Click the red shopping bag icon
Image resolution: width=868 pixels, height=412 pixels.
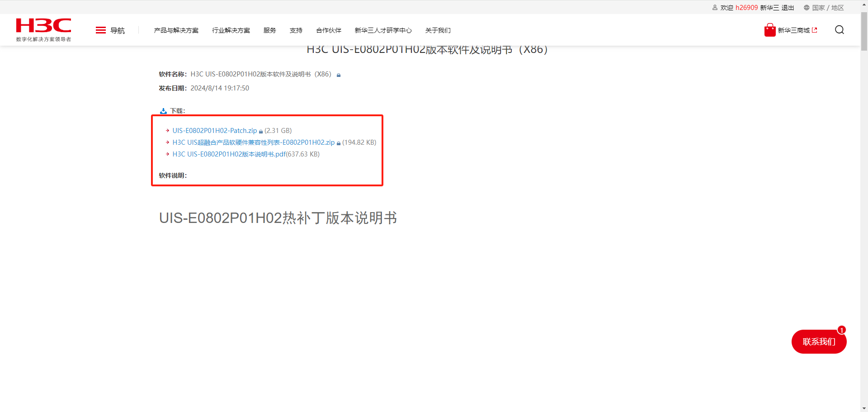(770, 30)
